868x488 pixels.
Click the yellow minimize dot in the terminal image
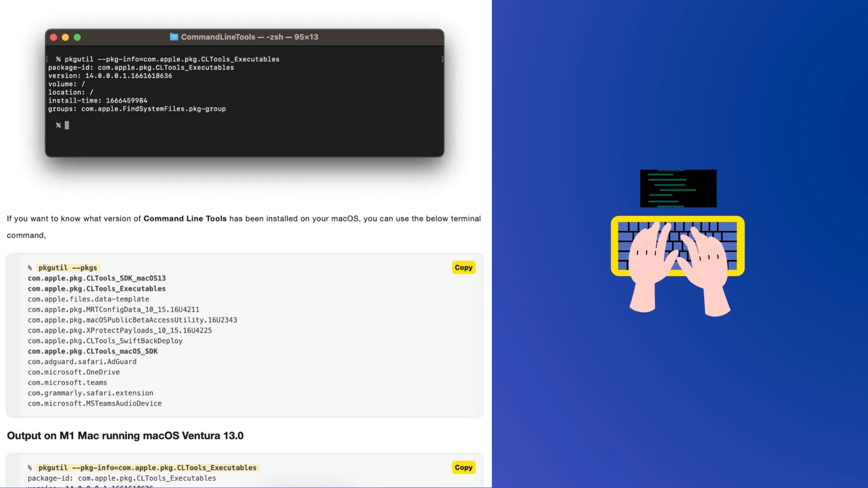point(65,38)
